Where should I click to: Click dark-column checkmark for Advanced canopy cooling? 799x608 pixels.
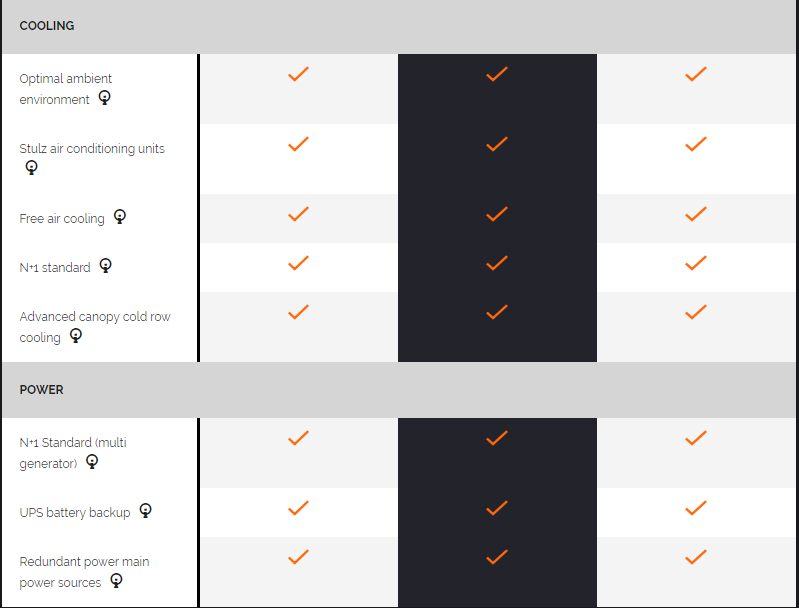pyautogui.click(x=497, y=312)
